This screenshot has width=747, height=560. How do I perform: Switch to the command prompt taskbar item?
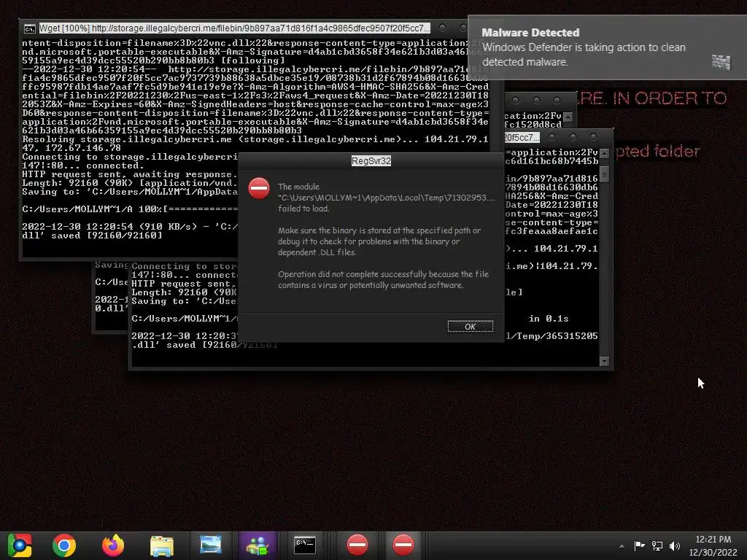click(305, 545)
